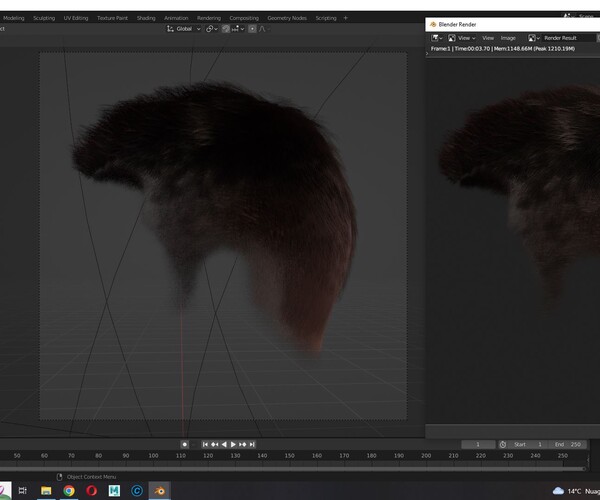Screen dimensions: 600x500
Task: Open the Image menu in render window
Action: click(508, 38)
